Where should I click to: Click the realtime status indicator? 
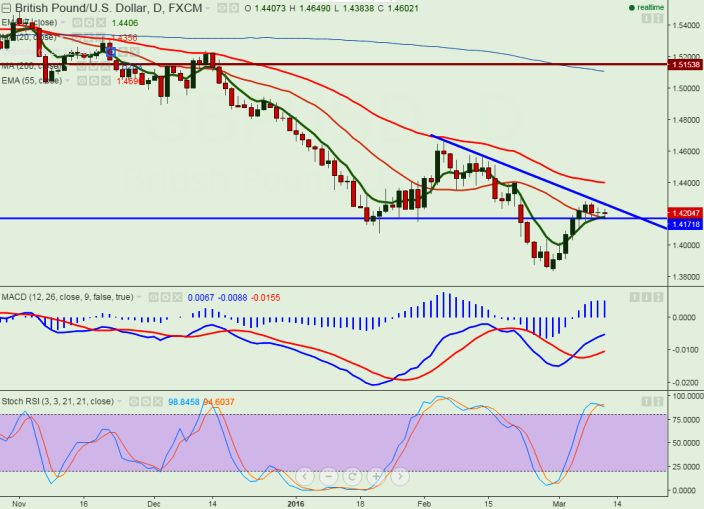coord(647,7)
